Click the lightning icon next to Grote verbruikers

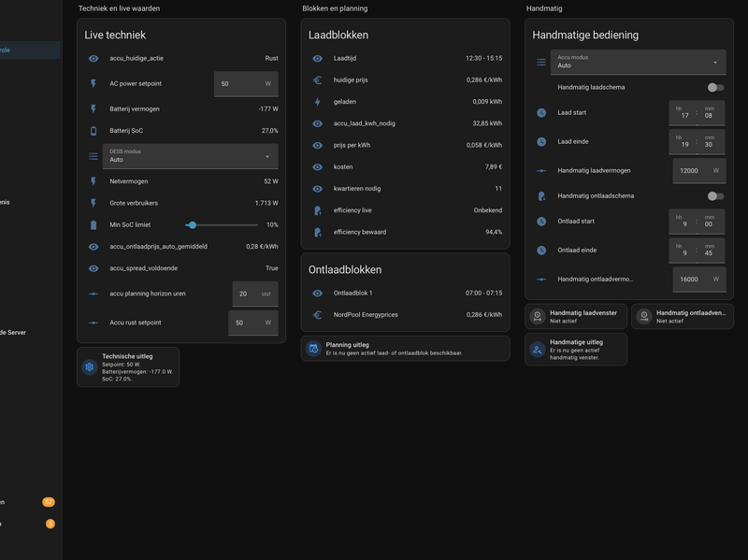[x=93, y=203]
